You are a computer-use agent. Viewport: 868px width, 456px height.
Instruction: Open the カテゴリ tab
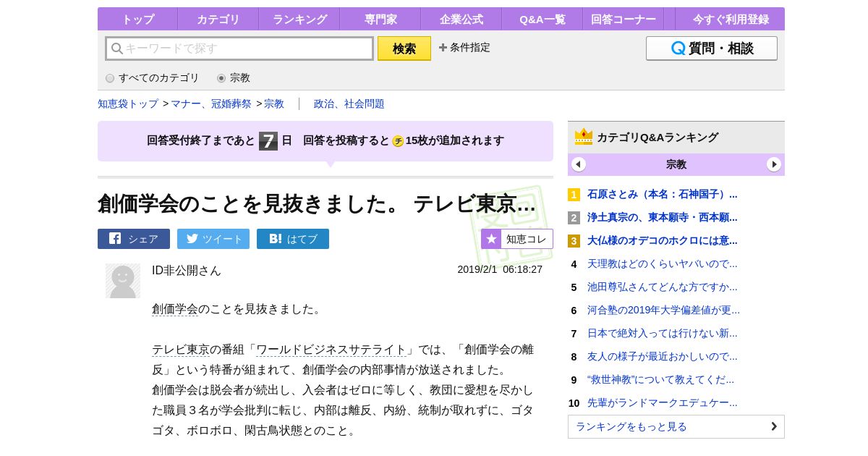pyautogui.click(x=218, y=19)
